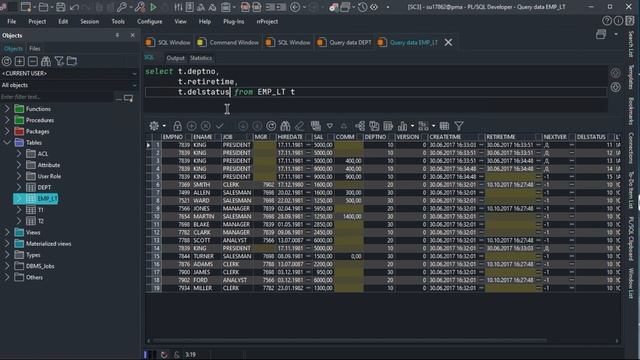Click the eraser clear icon in the grid toolbar
This screenshot has height=360, width=640.
[299, 126]
